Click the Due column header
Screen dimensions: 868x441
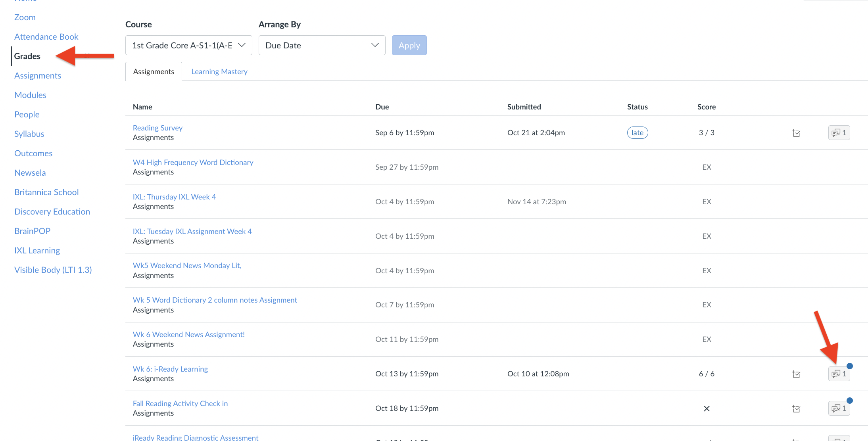(x=382, y=107)
